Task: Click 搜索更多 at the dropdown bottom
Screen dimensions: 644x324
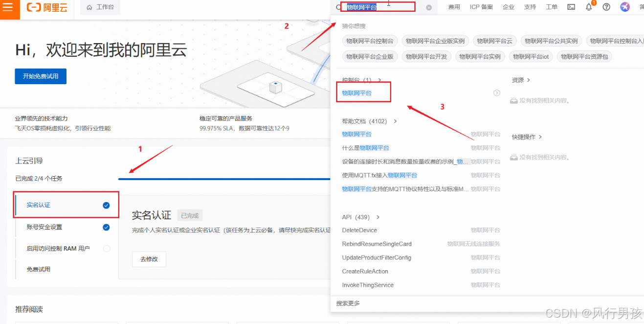Action: click(348, 303)
